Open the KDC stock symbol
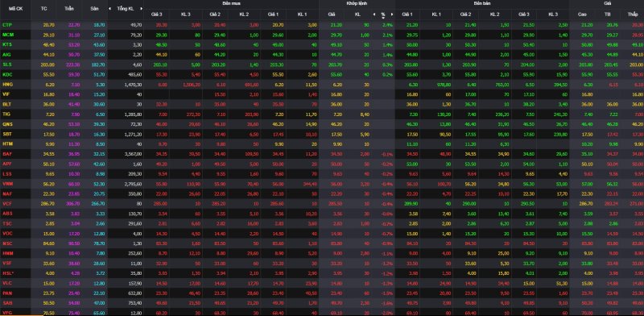The width and height of the screenshot is (644, 316). point(7,74)
